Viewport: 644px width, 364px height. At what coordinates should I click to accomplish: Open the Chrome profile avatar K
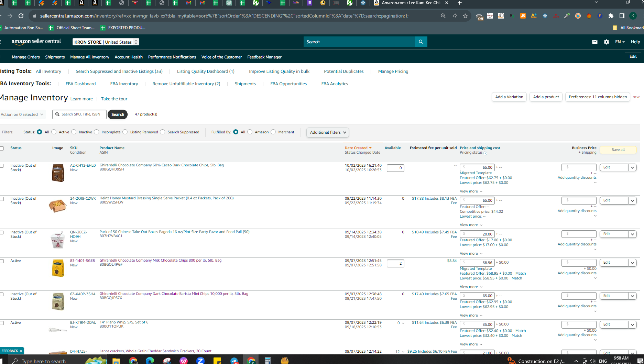click(633, 16)
